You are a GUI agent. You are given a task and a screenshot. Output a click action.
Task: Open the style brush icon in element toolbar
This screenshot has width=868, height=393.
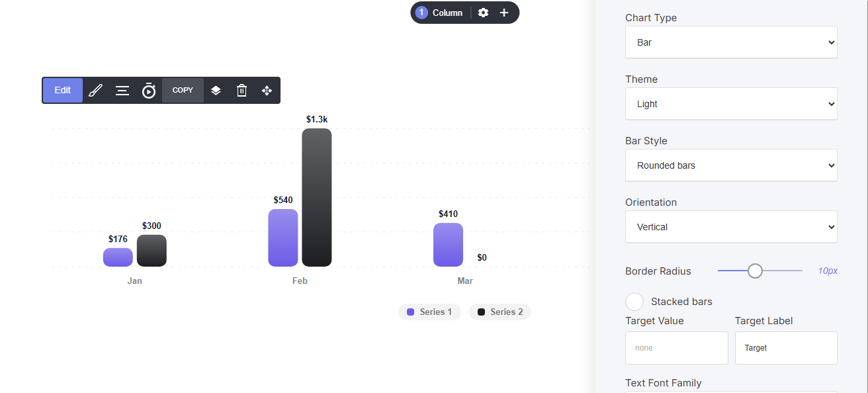95,91
